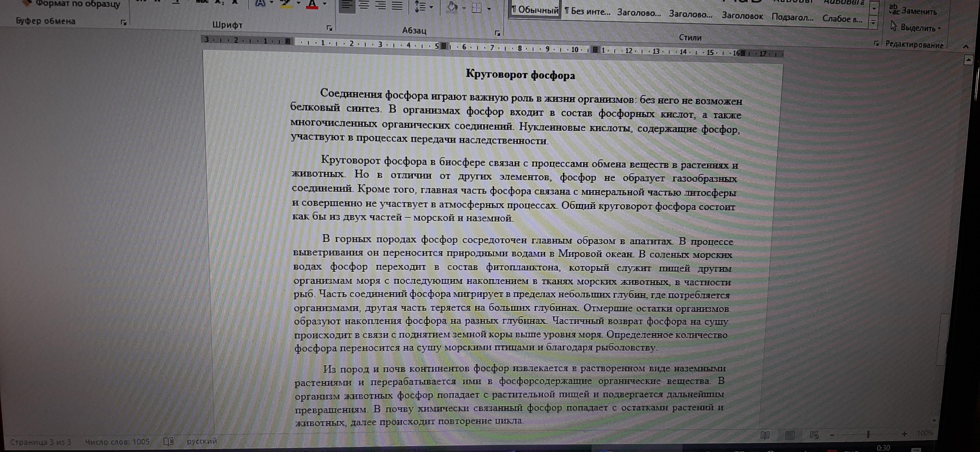Align text to the right
The width and height of the screenshot is (980, 452).
(x=380, y=6)
